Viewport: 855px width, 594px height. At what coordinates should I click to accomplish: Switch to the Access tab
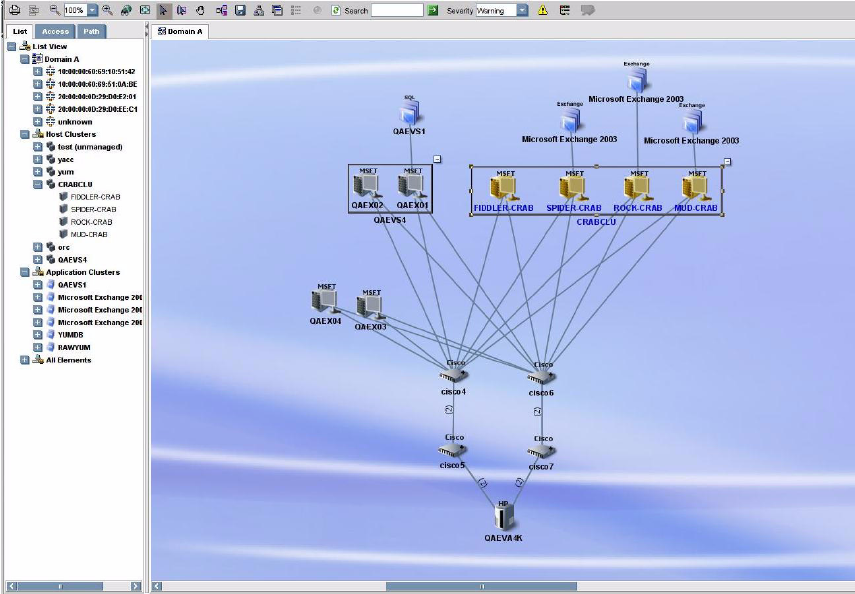point(55,31)
